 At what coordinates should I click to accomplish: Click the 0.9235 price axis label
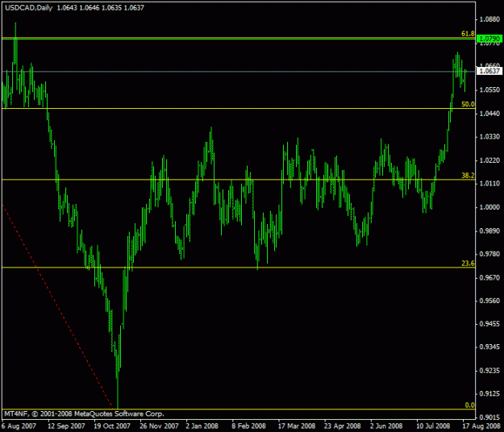pos(489,370)
